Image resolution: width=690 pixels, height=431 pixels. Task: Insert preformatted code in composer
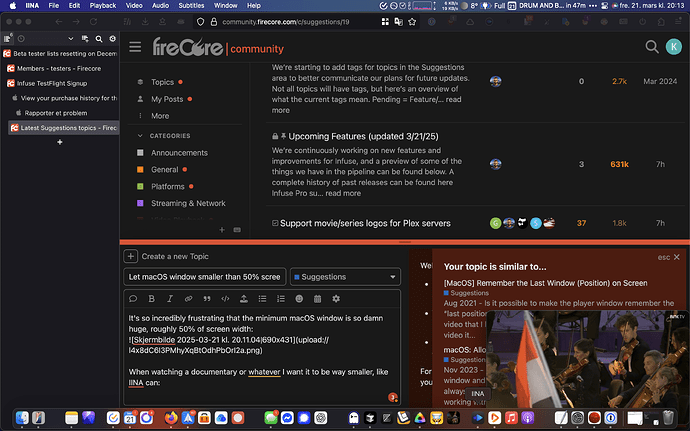tap(225, 299)
